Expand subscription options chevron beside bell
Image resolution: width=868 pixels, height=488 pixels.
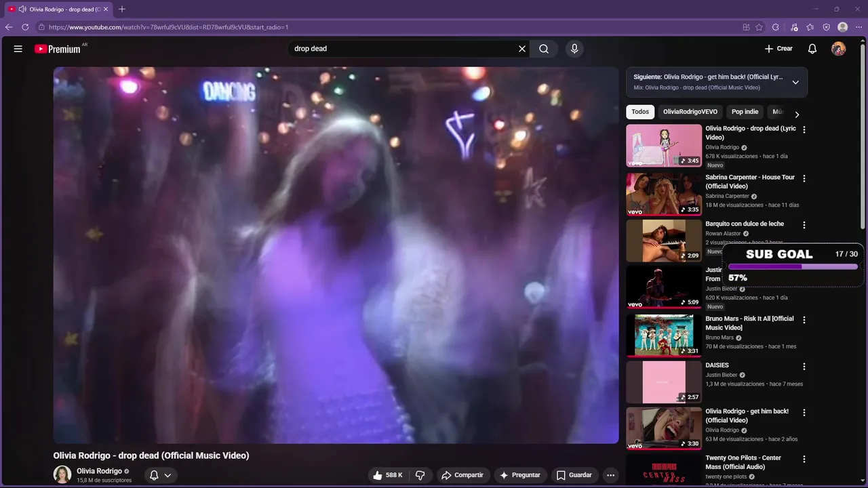pos(167,475)
